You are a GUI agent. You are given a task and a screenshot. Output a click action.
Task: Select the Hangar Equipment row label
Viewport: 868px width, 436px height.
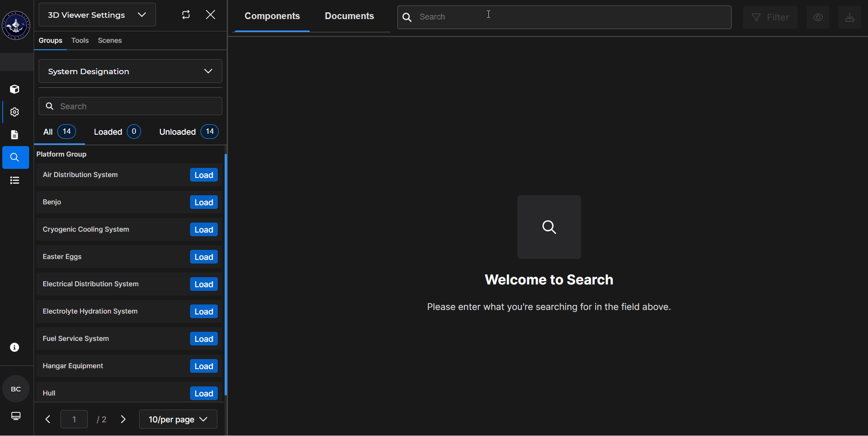[73, 366]
